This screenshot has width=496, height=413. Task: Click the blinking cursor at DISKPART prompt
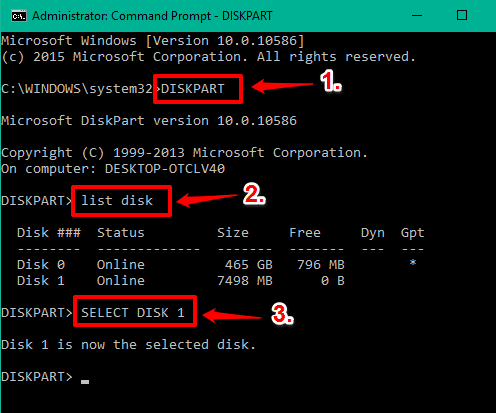click(85, 382)
